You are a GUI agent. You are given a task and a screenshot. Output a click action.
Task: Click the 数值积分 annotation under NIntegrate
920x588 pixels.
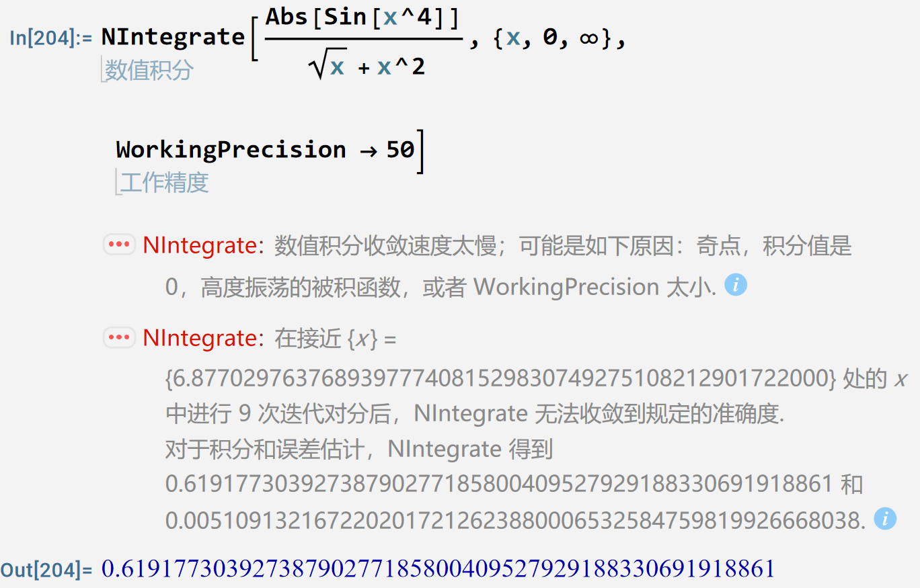tap(149, 71)
